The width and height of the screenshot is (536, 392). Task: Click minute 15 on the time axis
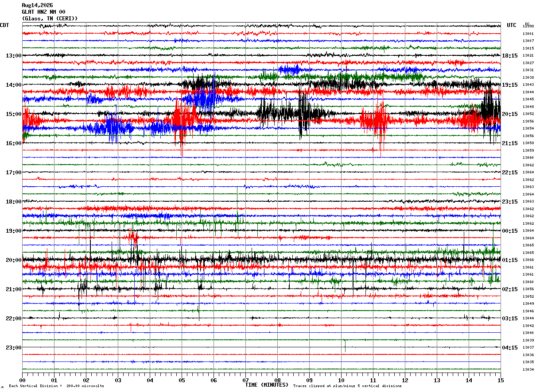501,380
